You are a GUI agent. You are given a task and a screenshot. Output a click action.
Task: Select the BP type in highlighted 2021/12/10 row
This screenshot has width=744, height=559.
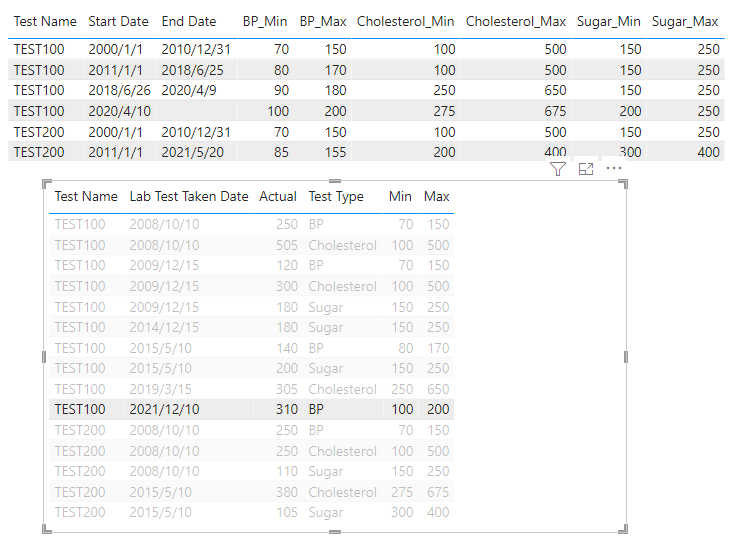(x=316, y=409)
